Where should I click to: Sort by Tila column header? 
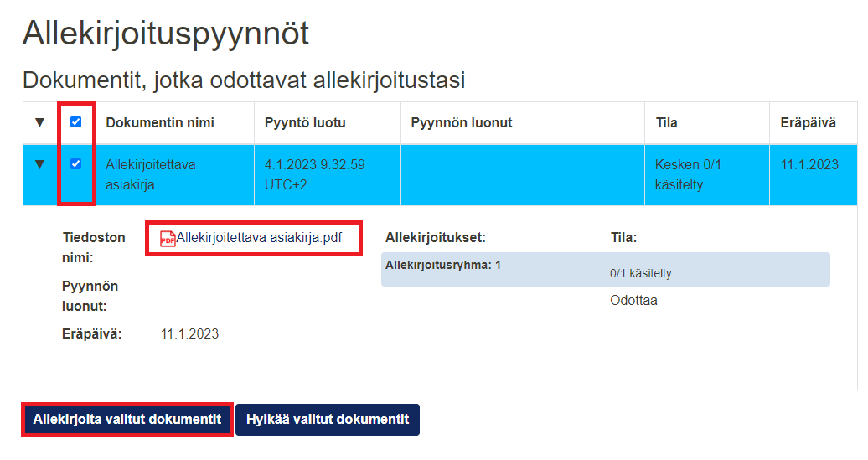pos(667,123)
